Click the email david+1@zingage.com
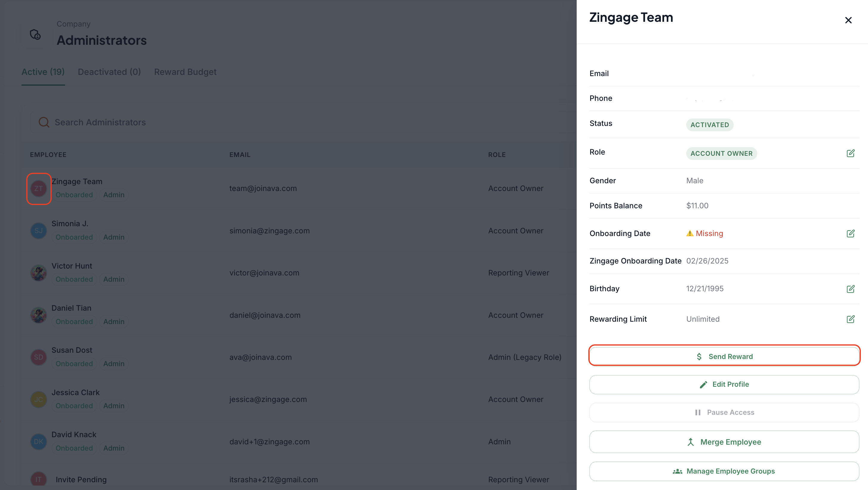The height and width of the screenshot is (490, 868). coord(270,441)
